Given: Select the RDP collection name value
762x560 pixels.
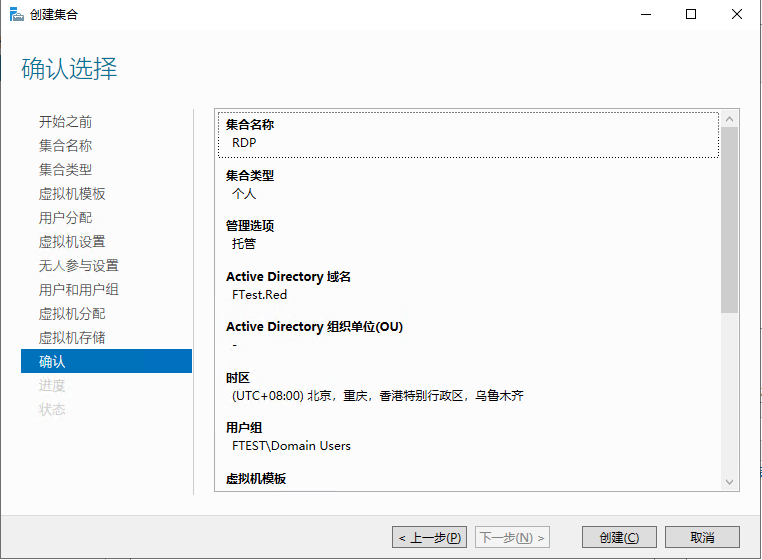Looking at the screenshot, I should 244,143.
